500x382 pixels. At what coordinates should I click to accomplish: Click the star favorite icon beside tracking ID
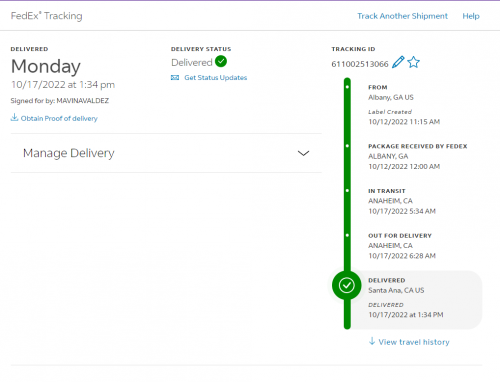(414, 62)
